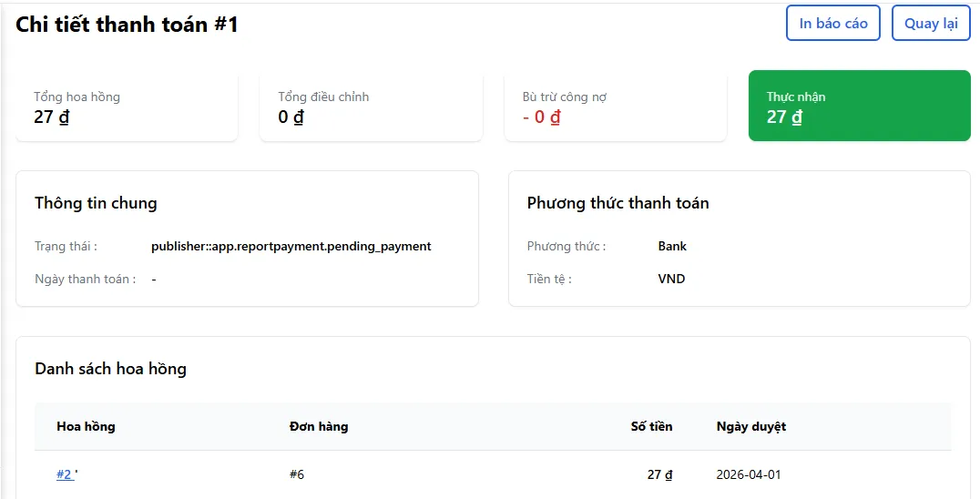Viewport: 980px width, 499px height.
Task: Click the Ngày duyệt column header
Action: point(751,426)
